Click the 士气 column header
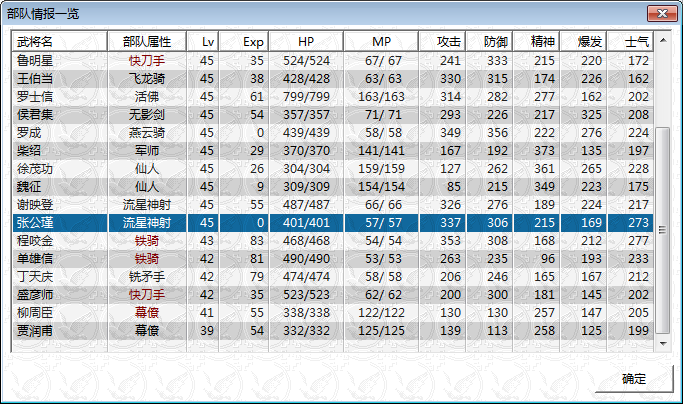This screenshot has width=683, height=404. [x=630, y=41]
